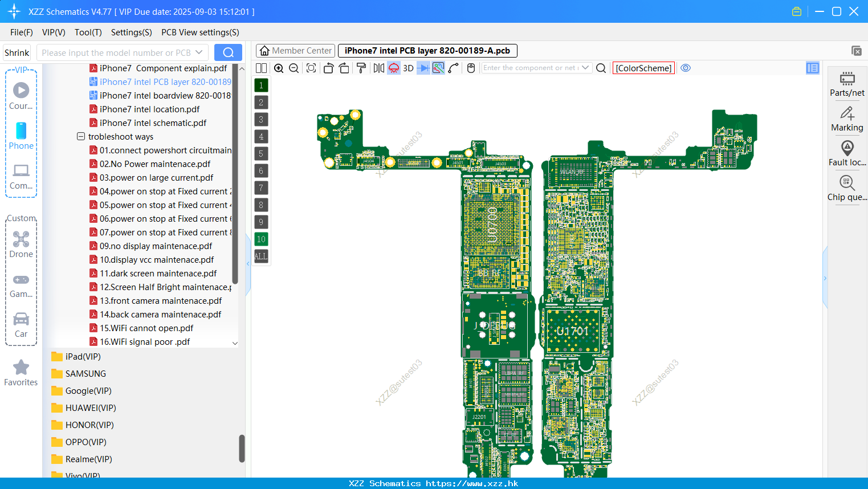Toggle the diode mode tool
Viewport: 868px width, 489px height.
point(423,68)
